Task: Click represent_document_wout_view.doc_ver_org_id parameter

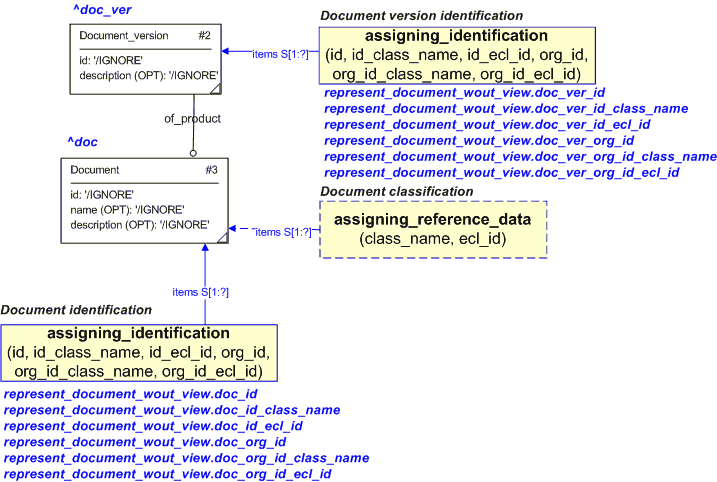Action: (479, 141)
